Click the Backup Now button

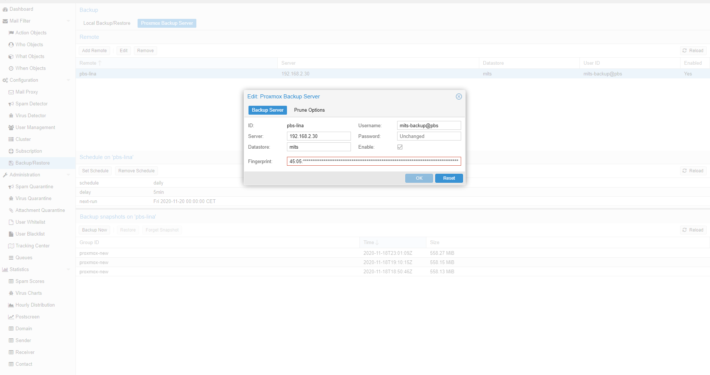pos(95,230)
